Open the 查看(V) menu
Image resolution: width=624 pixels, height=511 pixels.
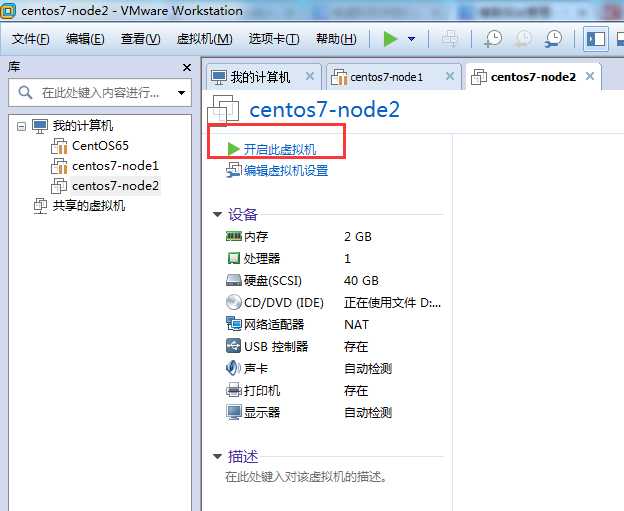point(140,39)
